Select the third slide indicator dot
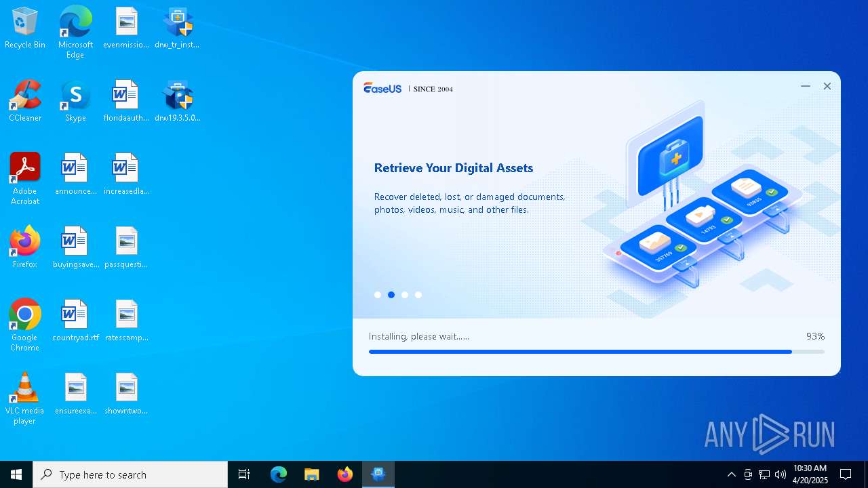 pos(405,295)
